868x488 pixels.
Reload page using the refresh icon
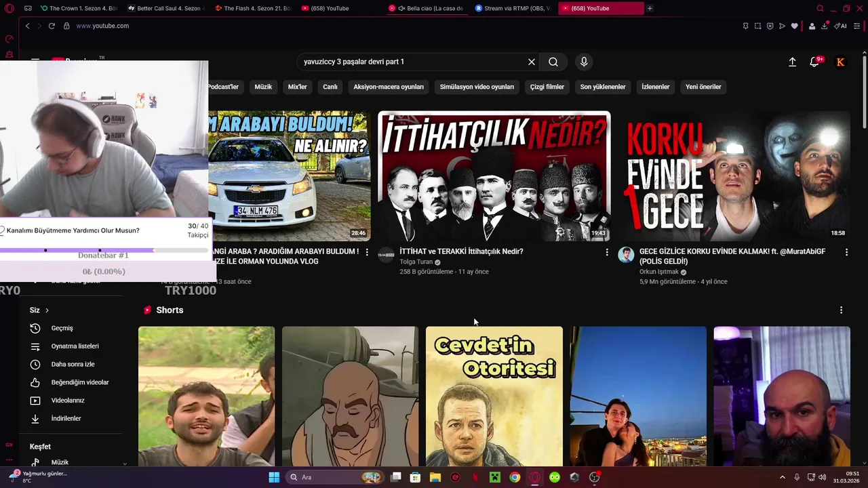coord(52,26)
